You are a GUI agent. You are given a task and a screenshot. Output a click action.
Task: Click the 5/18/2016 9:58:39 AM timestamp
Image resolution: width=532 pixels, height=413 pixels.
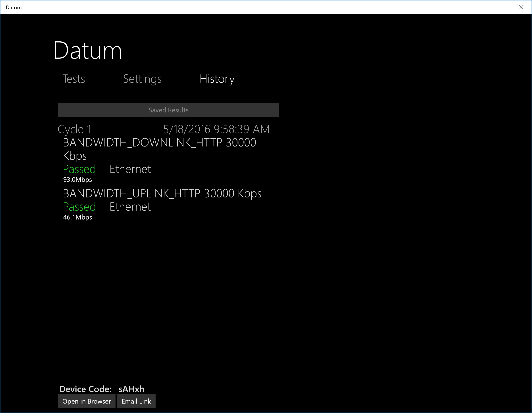(216, 129)
